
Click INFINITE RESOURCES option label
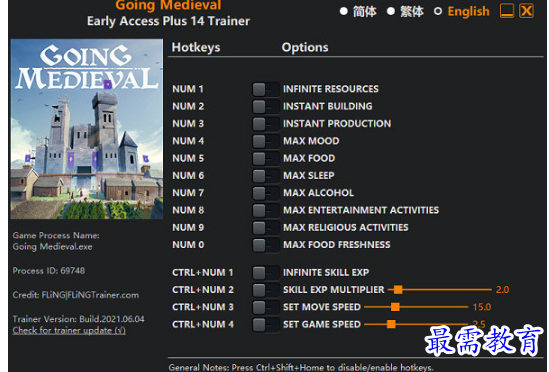click(x=331, y=89)
